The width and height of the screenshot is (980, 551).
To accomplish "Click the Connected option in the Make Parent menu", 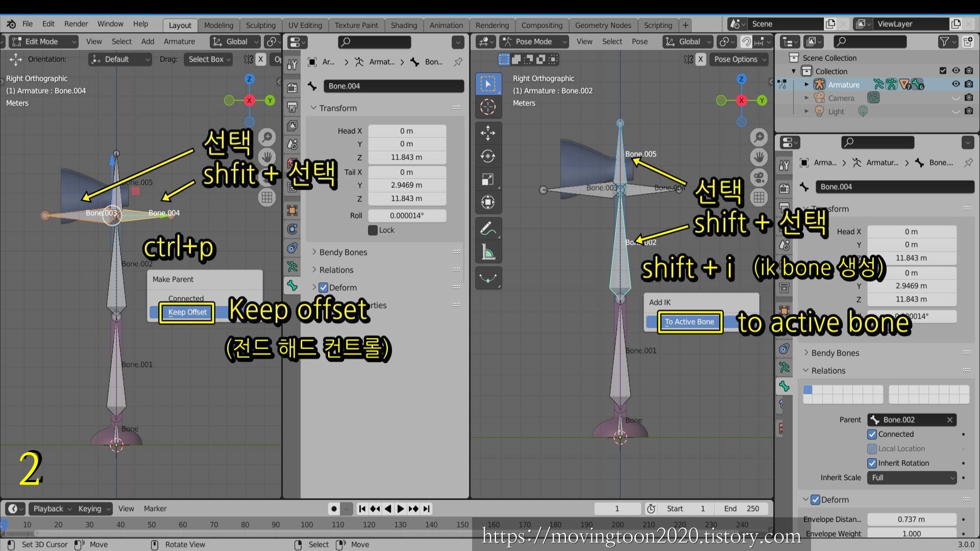I will pos(186,298).
